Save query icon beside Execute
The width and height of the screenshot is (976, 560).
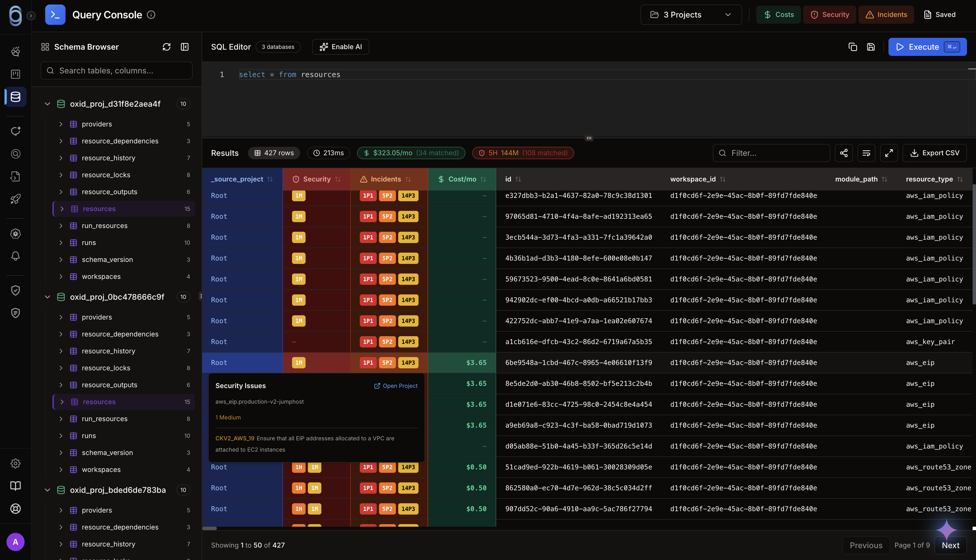871,47
